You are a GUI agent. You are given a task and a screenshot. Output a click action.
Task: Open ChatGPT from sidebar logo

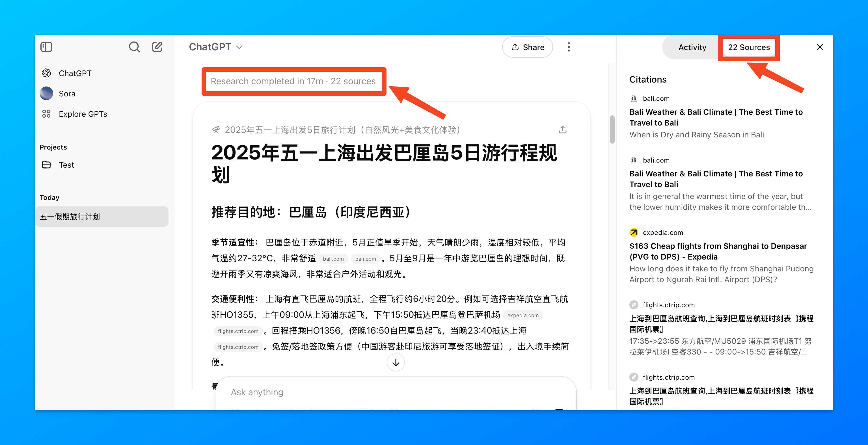pos(46,73)
